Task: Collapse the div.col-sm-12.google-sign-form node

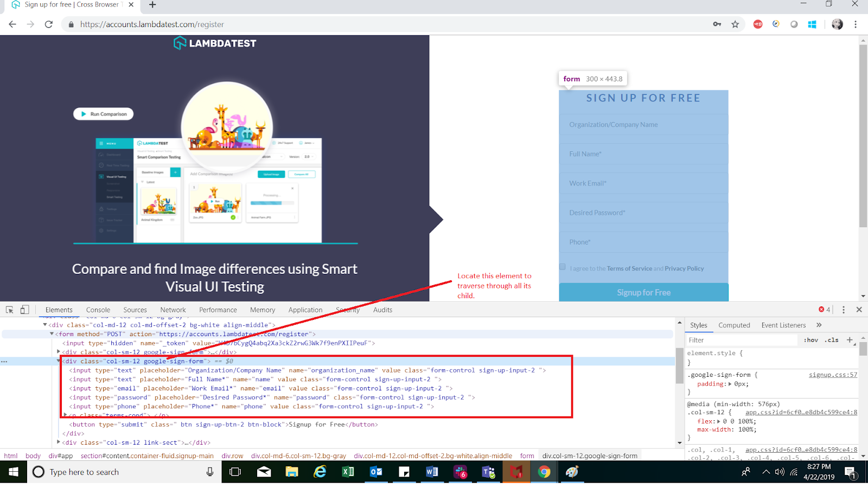Action: click(x=58, y=361)
